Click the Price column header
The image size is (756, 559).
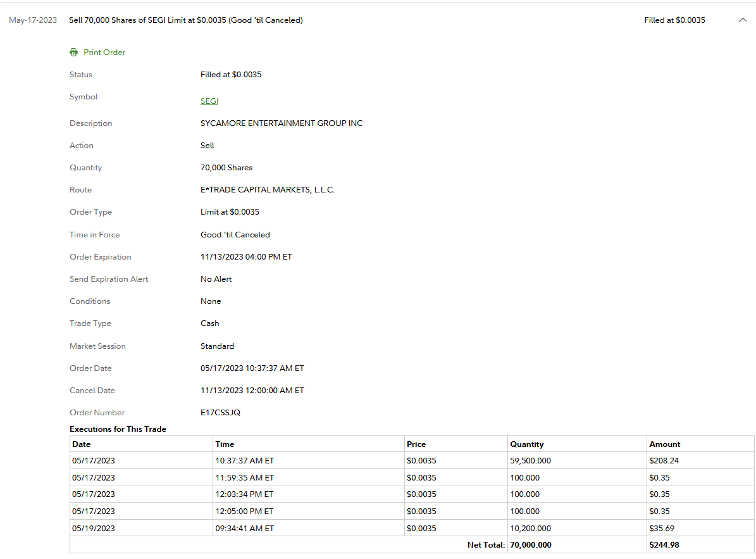click(x=416, y=444)
